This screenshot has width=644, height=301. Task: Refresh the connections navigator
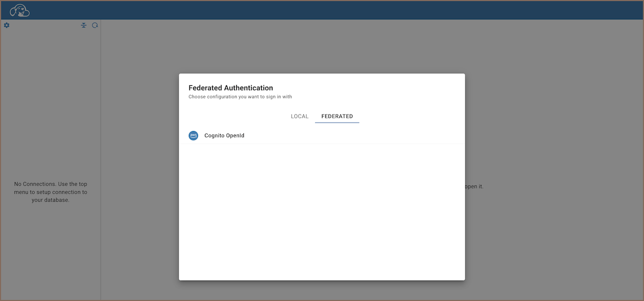95,25
